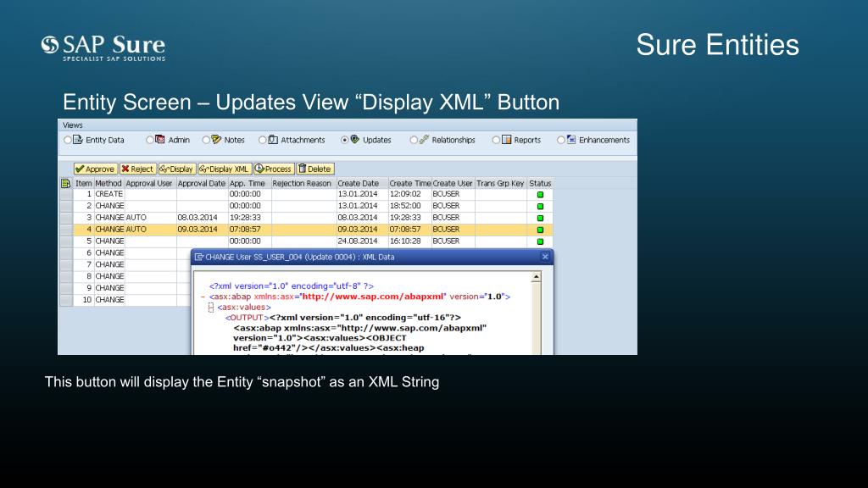The height and width of the screenshot is (488, 868).
Task: Click the Enhancements view icon
Action: (571, 140)
